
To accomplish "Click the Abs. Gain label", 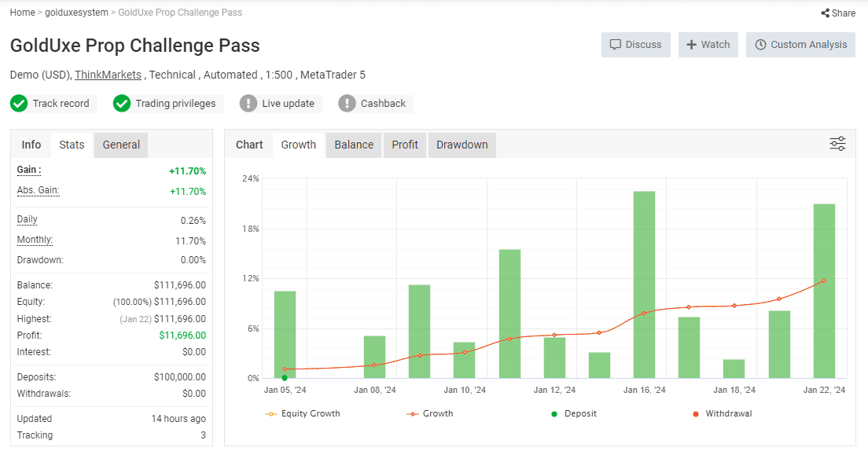I will pyautogui.click(x=38, y=190).
